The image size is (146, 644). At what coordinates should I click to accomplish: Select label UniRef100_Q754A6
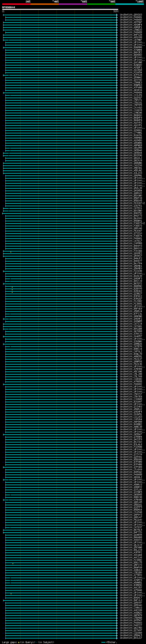coord(131,590)
